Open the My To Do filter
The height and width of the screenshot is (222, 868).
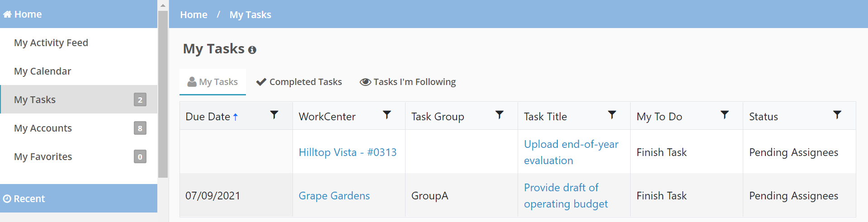tap(725, 115)
